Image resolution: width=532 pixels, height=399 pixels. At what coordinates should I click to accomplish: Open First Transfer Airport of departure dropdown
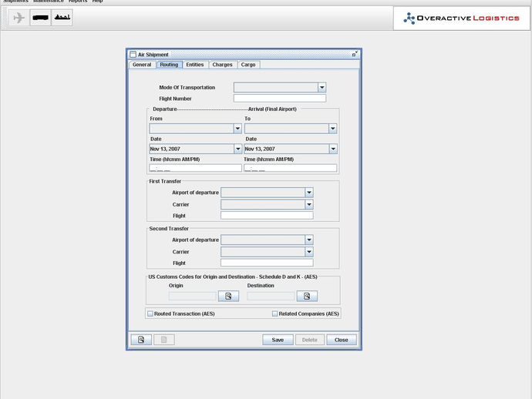pos(308,193)
